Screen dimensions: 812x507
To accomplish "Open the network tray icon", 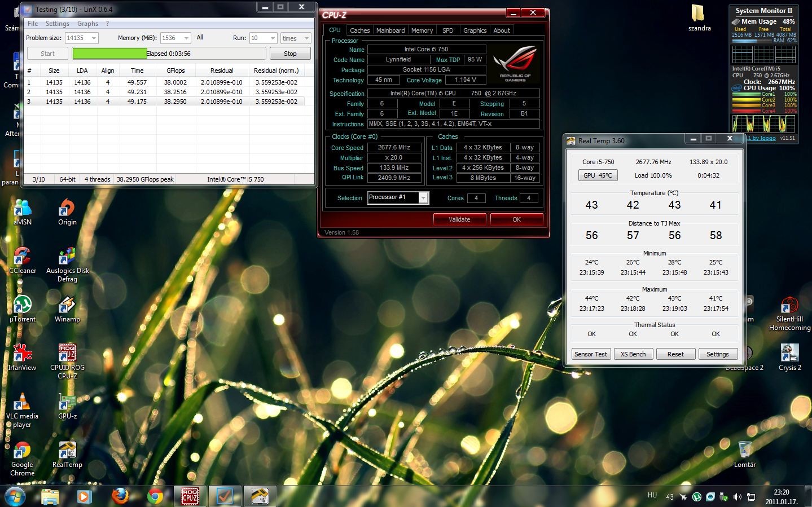I will [x=751, y=497].
